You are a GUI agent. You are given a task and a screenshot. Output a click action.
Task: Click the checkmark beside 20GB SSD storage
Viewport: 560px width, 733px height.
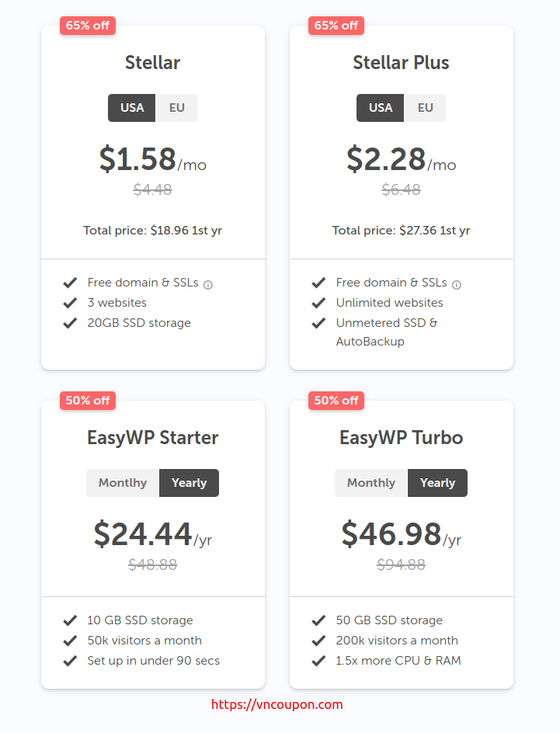tap(70, 323)
